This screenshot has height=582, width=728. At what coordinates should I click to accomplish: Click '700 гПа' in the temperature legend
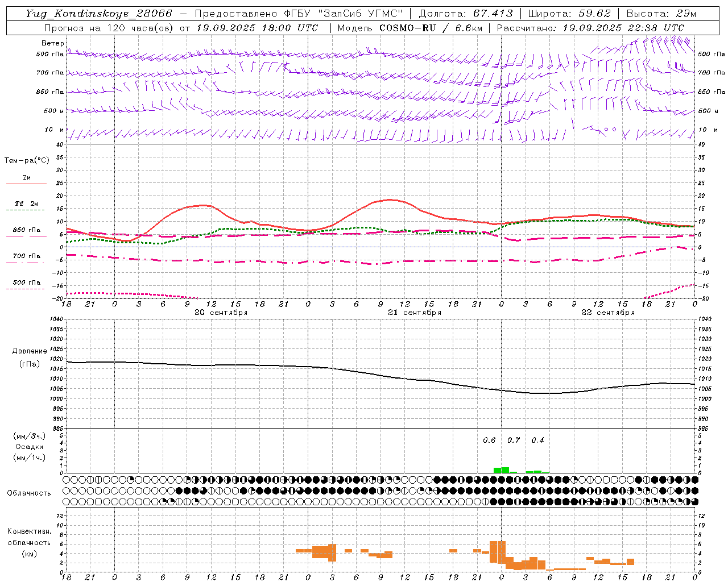(x=27, y=256)
